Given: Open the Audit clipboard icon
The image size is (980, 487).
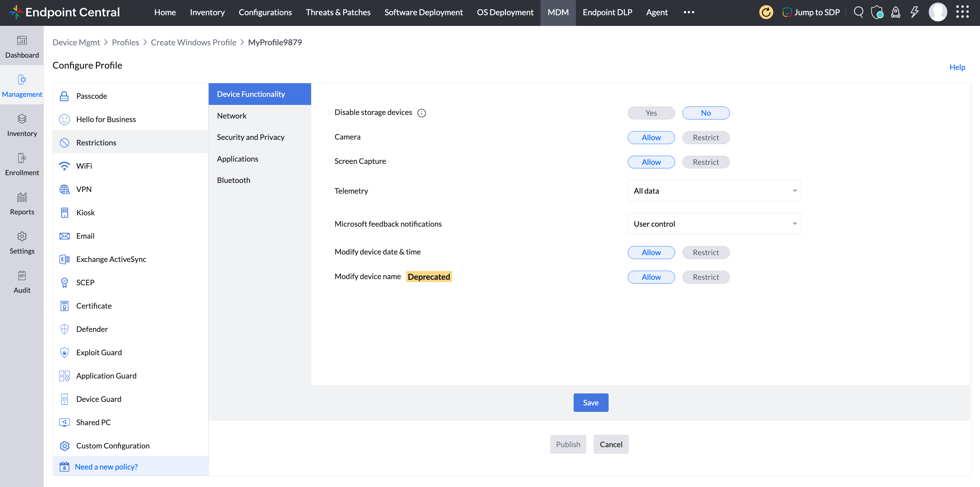Looking at the screenshot, I should tap(22, 275).
